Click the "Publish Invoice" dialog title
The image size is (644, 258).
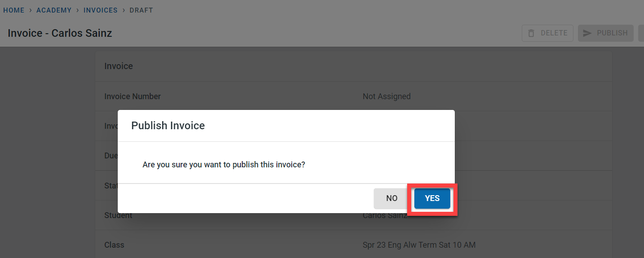[168, 126]
